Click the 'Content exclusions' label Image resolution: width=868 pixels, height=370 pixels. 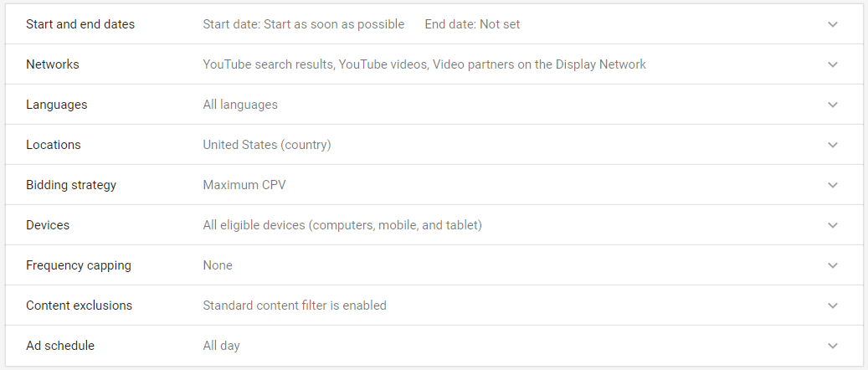coord(80,306)
